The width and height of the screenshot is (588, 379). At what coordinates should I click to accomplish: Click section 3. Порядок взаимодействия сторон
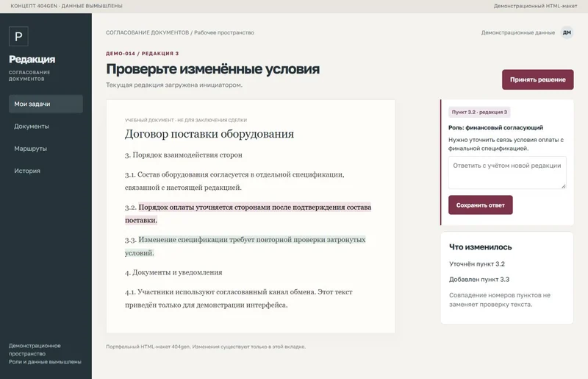(x=183, y=155)
